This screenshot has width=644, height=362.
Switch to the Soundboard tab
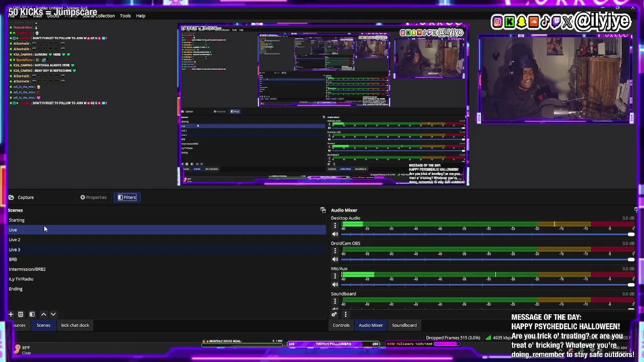[405, 325]
